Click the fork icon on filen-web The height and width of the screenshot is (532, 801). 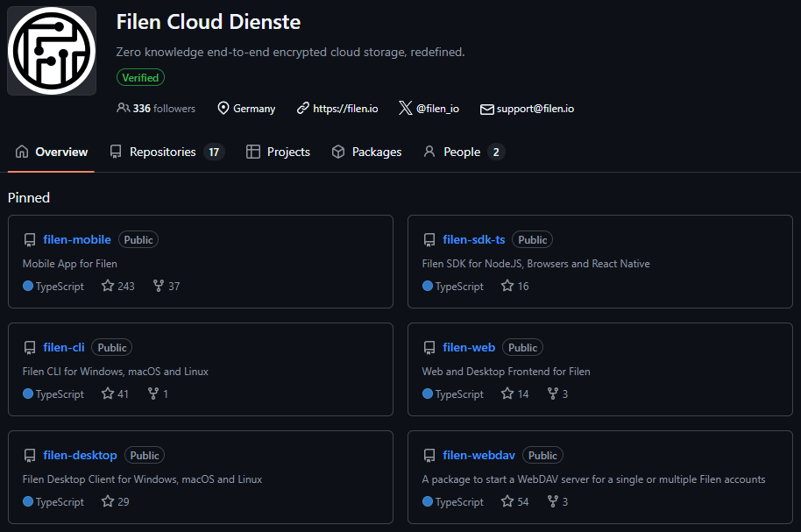(553, 394)
